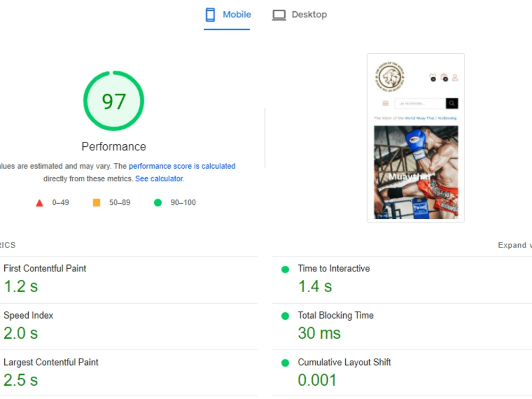
Task: Click the green dot beside Cumulative Layout Shift
Action: tap(285, 363)
